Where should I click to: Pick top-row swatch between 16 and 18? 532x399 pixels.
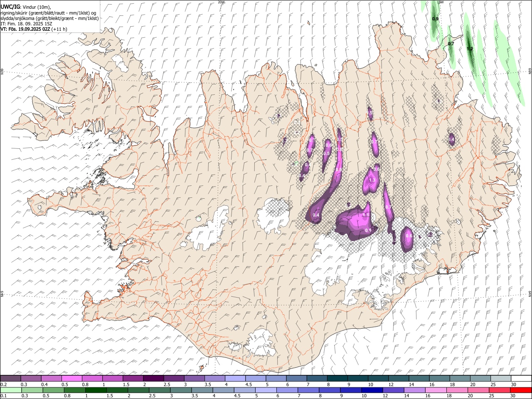tap(439, 378)
